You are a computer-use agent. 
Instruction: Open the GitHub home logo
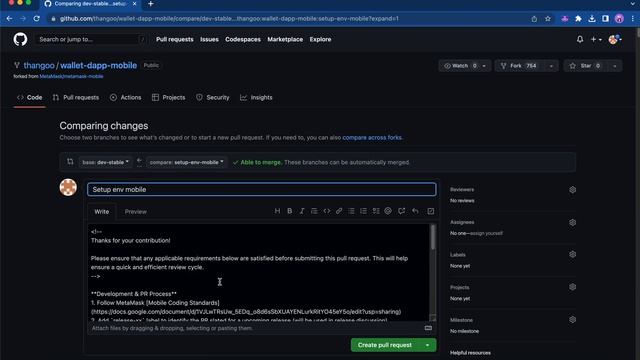point(20,40)
